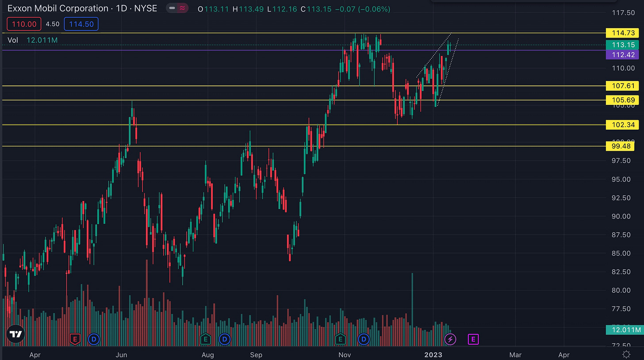
Task: Click the 110.00 price axis label
Action: point(623,68)
